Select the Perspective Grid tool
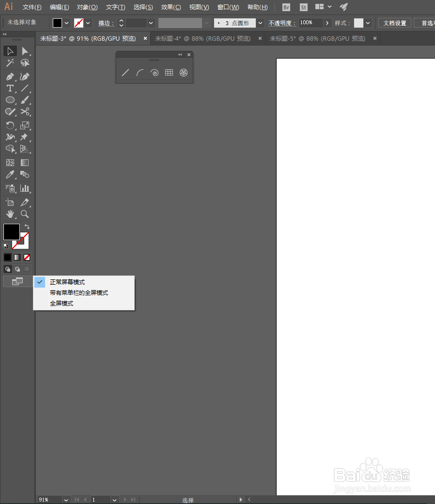 [x=25, y=149]
